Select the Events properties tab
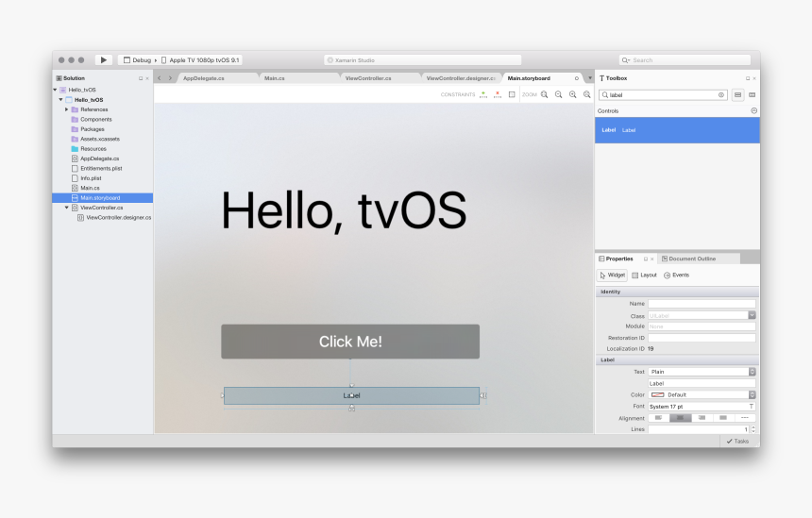 tap(676, 276)
